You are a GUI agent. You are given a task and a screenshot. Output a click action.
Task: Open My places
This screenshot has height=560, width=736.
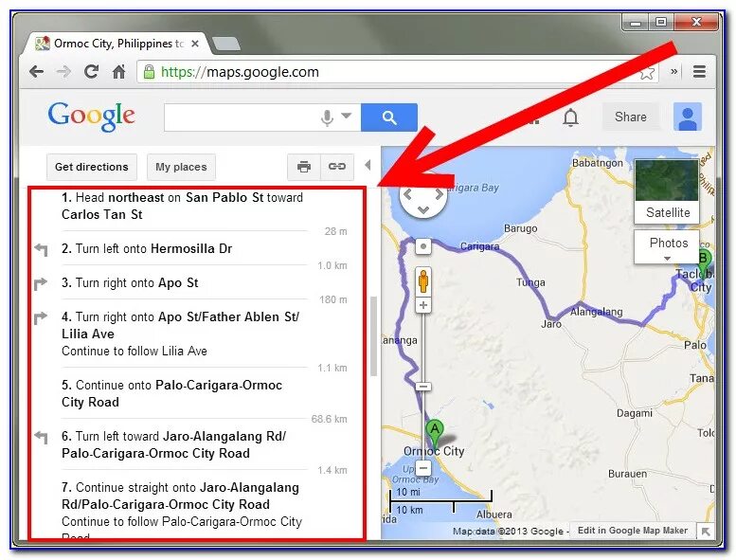181,167
